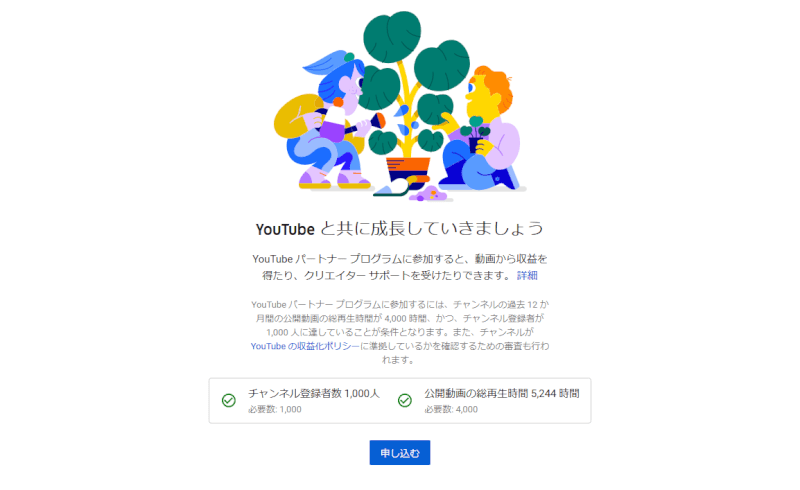
Task: Open the YouTube の収益化ポリシー link
Action: click(305, 346)
